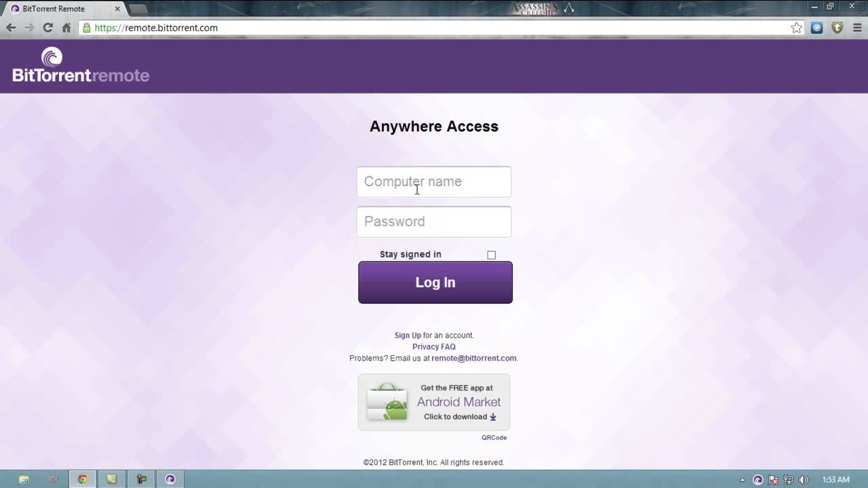The width and height of the screenshot is (868, 488).
Task: Click the Computer name field
Action: [434, 182]
